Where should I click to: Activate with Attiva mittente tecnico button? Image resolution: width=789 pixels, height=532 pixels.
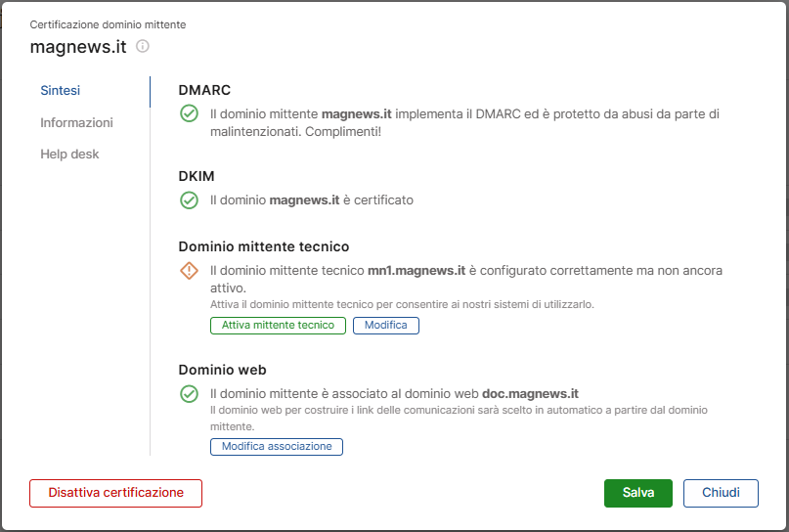[278, 326]
